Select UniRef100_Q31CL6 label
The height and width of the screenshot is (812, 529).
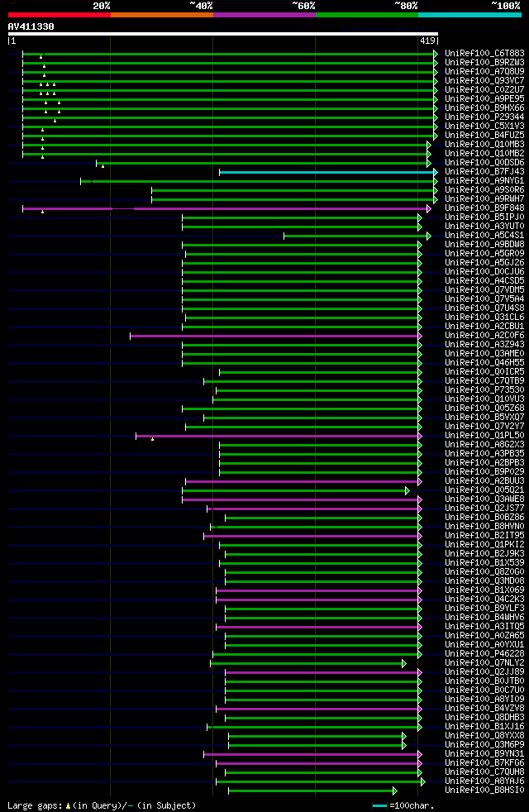click(484, 318)
